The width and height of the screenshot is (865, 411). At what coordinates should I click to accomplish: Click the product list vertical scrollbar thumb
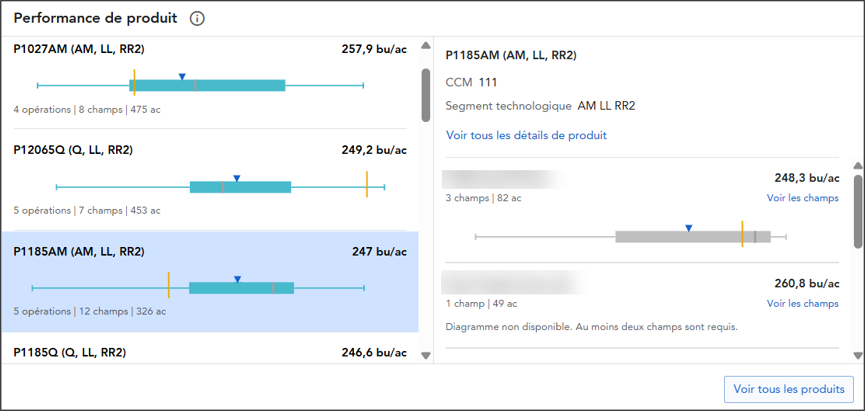[x=425, y=95]
